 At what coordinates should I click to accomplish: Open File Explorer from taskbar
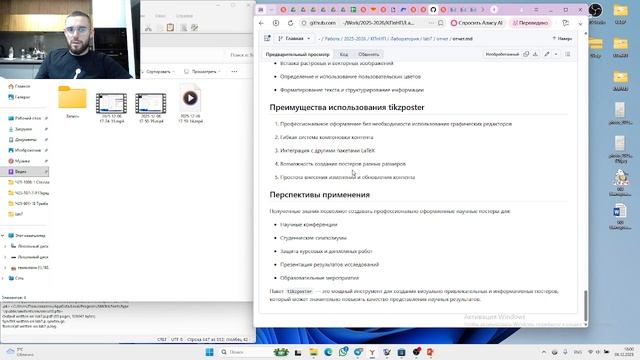[x=313, y=352]
